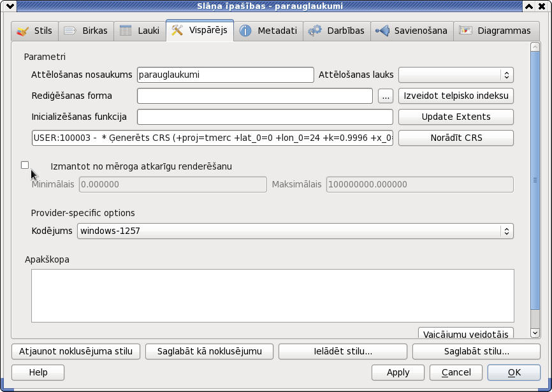The image size is (552, 392).
Task: Click the Diagrammas chart icon
Action: point(465,31)
